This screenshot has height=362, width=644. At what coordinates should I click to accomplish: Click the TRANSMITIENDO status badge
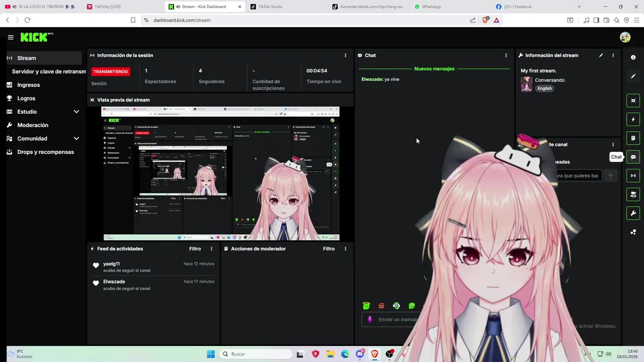pyautogui.click(x=111, y=71)
